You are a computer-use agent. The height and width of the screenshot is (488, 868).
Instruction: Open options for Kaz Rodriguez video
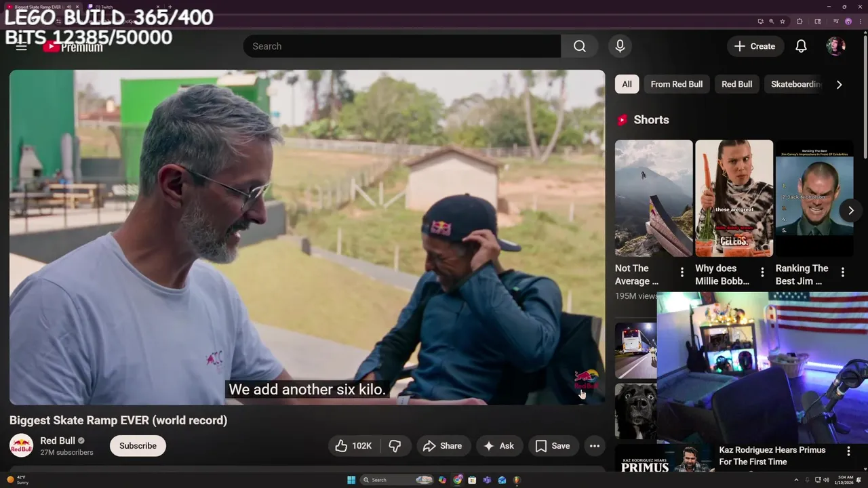[848, 451]
